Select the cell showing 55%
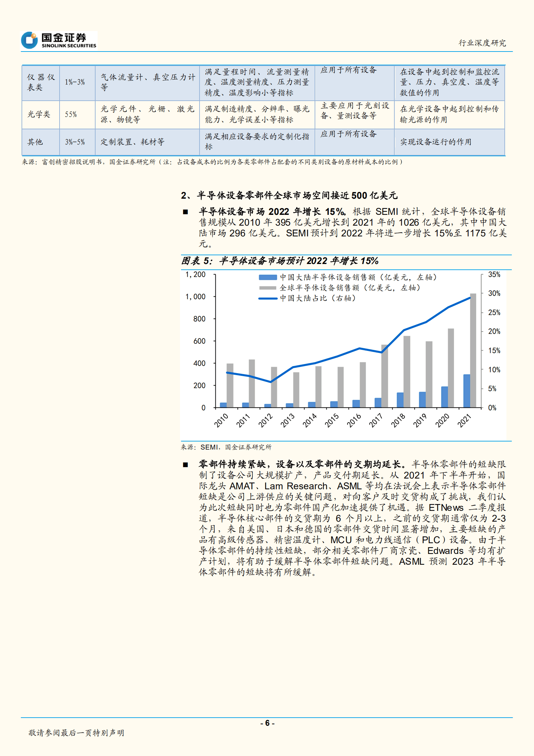 coord(77,114)
